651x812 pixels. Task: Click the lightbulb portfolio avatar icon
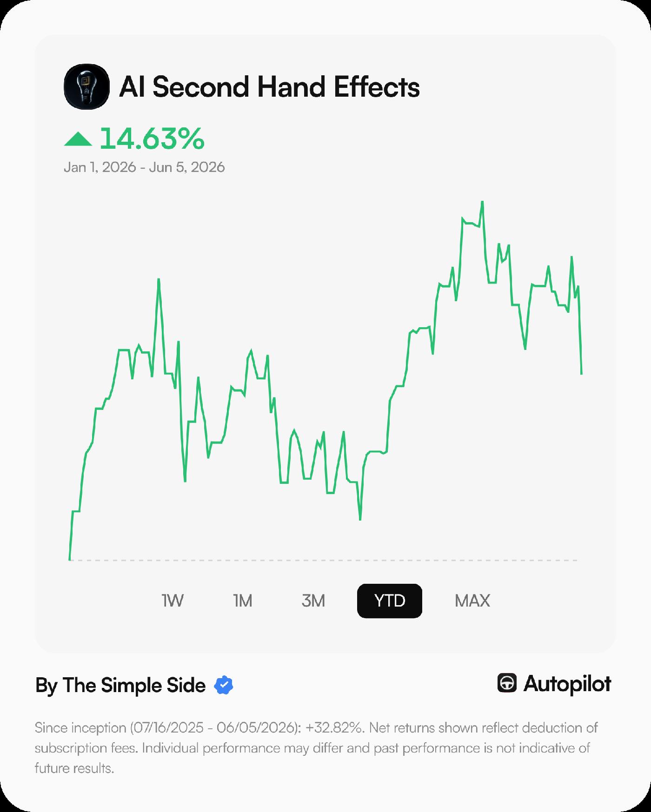(x=86, y=86)
